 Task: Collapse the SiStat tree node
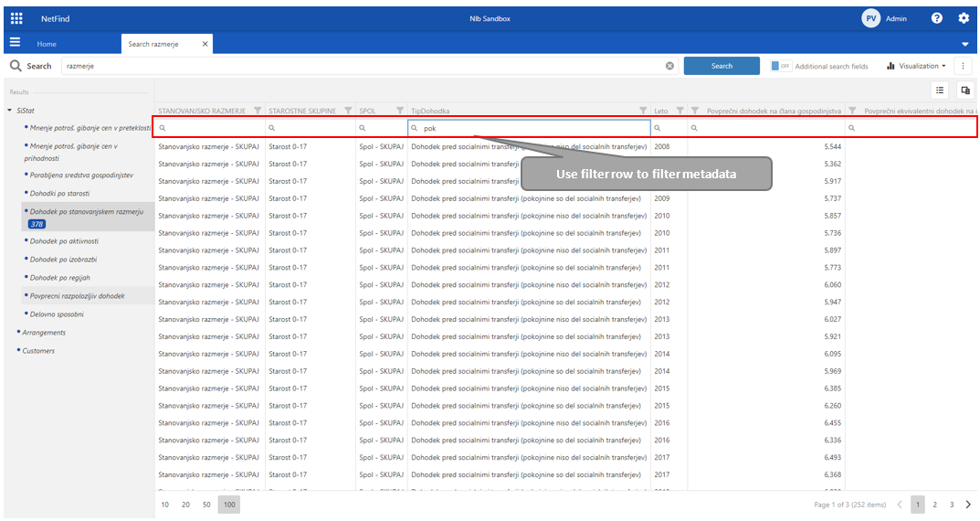point(9,111)
